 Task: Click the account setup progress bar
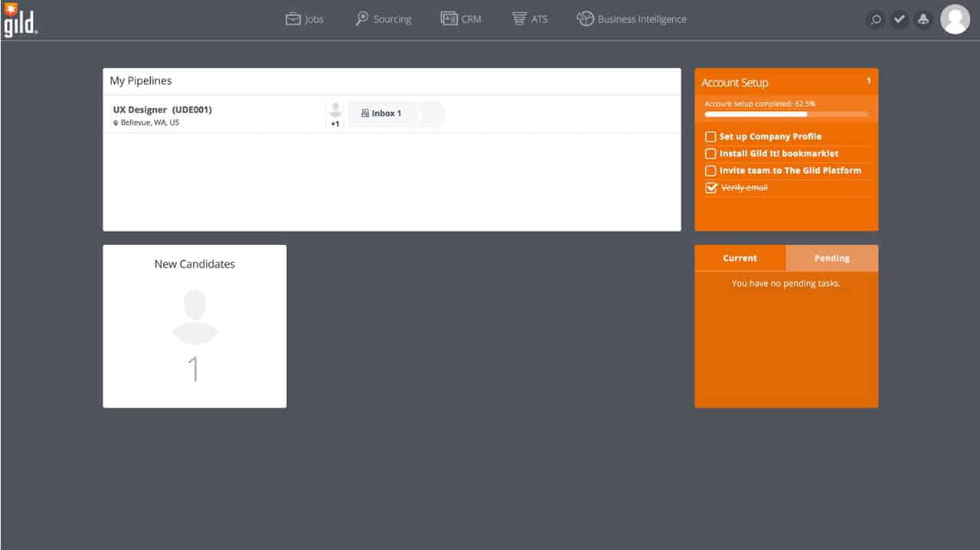[x=786, y=114]
